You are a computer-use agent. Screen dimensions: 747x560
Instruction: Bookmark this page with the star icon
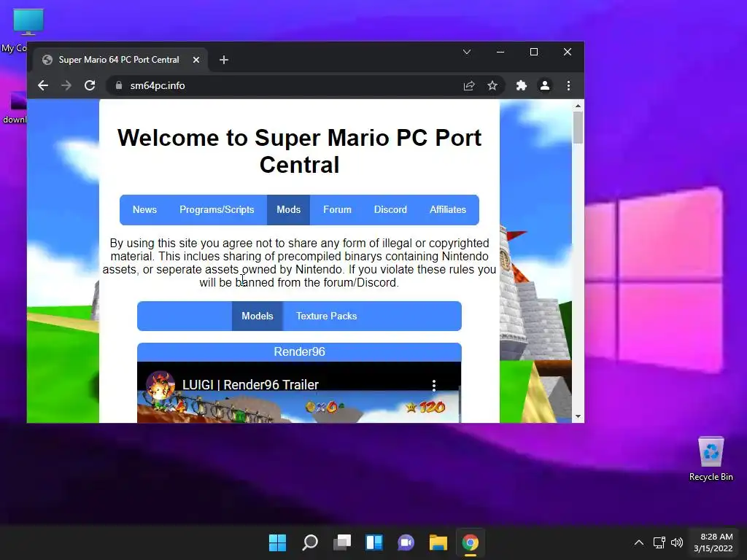pos(492,86)
